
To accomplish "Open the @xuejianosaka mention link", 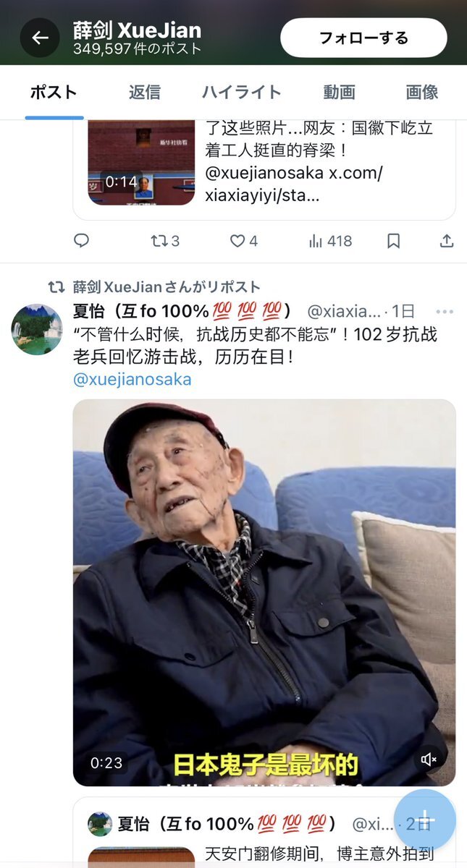I will coord(132,380).
